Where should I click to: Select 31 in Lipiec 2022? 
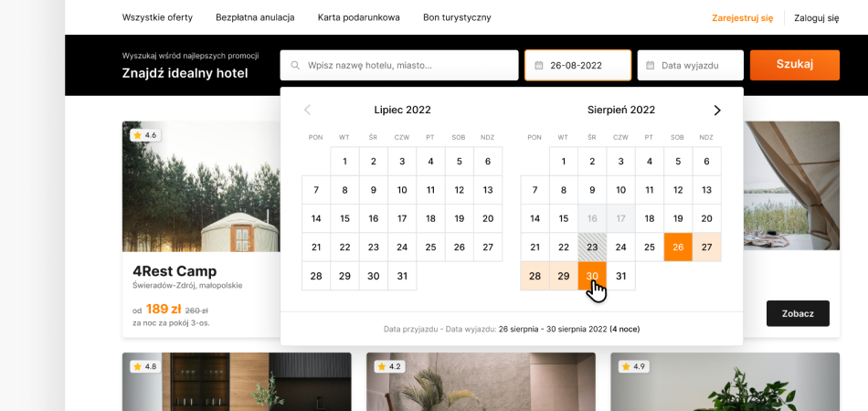tap(402, 276)
